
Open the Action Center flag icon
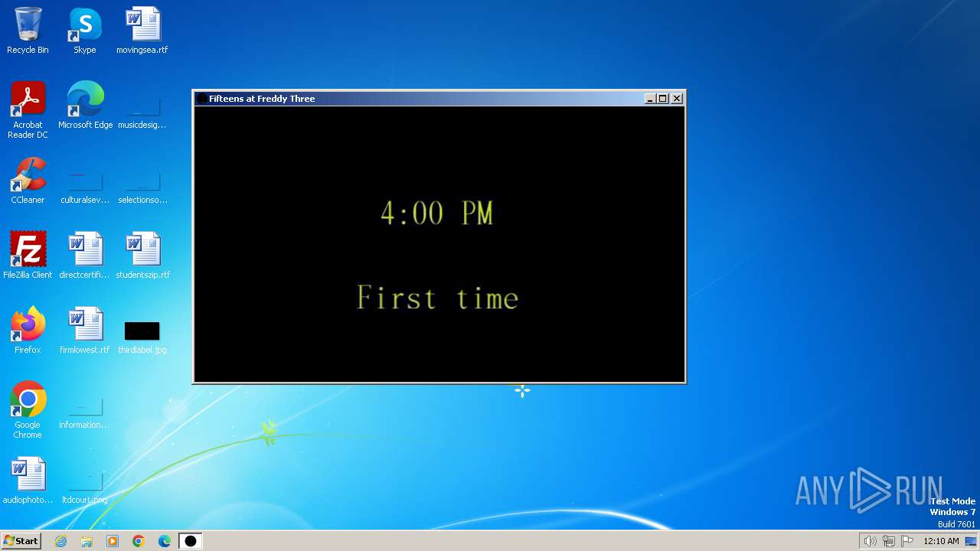[907, 541]
